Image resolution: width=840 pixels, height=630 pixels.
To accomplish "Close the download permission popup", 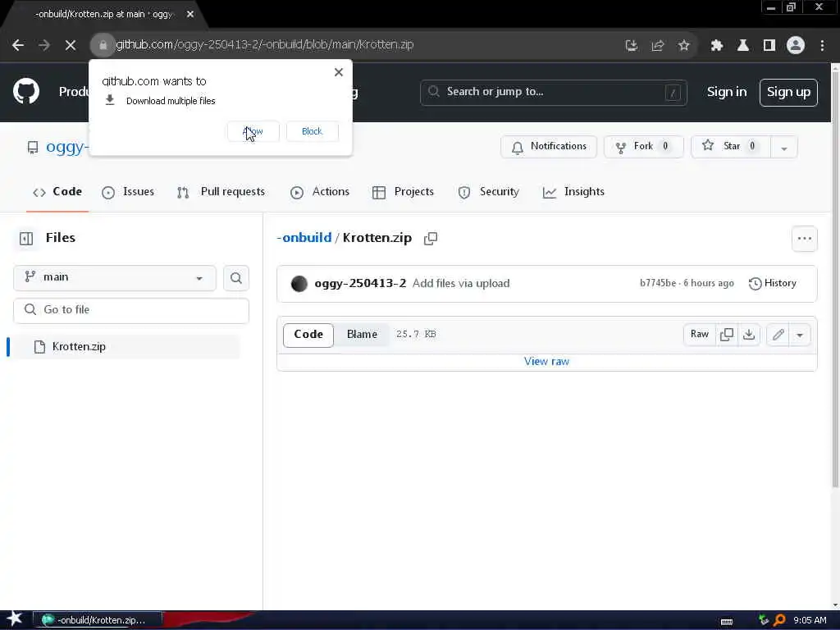I will coord(339,72).
